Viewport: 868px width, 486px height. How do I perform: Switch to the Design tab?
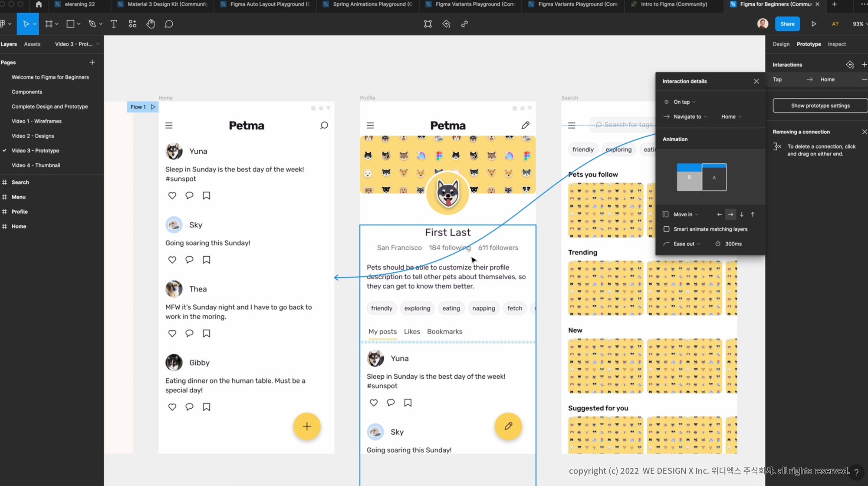coord(781,44)
